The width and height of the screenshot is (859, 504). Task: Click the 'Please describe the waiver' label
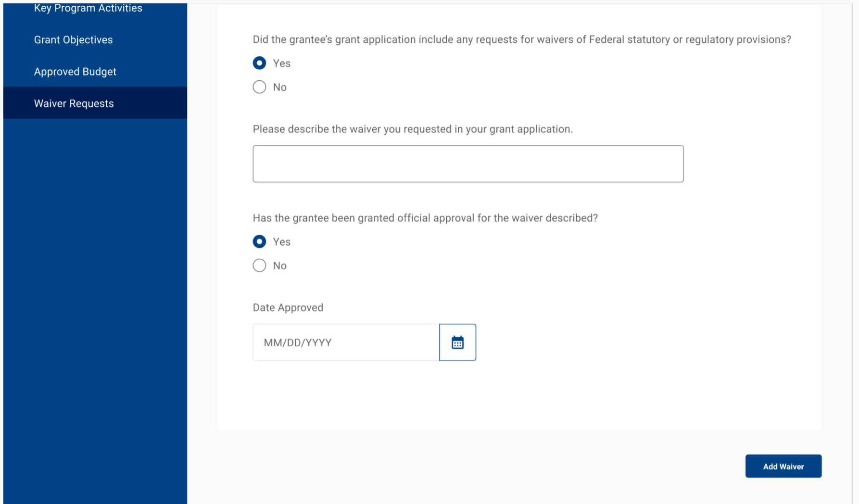413,129
